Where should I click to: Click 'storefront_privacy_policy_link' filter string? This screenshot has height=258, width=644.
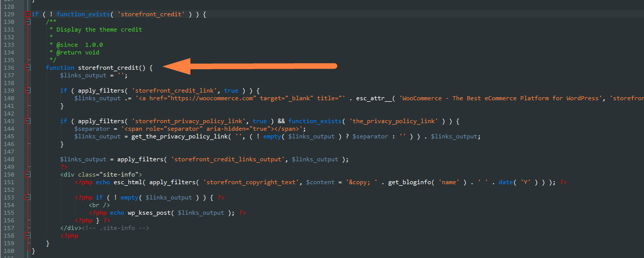[191, 121]
